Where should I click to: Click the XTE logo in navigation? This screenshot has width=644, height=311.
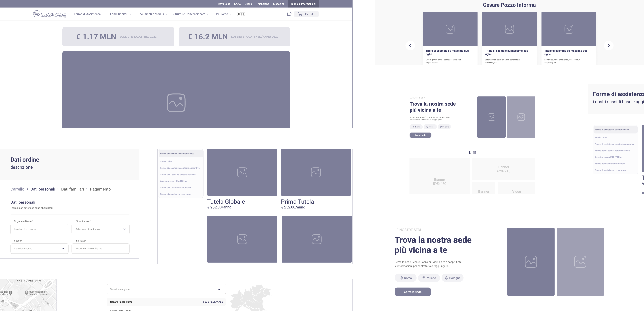click(x=241, y=14)
